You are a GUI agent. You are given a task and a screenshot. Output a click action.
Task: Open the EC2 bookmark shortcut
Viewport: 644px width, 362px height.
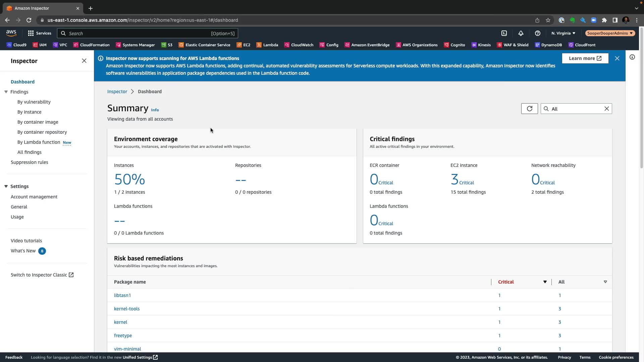tap(244, 45)
